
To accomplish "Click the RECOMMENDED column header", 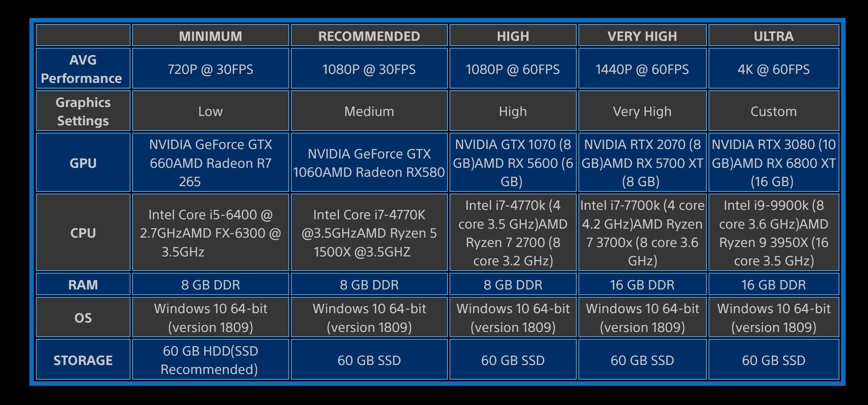I will (x=369, y=36).
